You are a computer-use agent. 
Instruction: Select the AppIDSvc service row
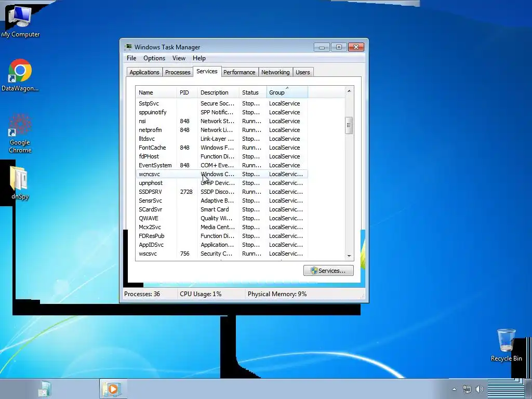tap(221, 245)
